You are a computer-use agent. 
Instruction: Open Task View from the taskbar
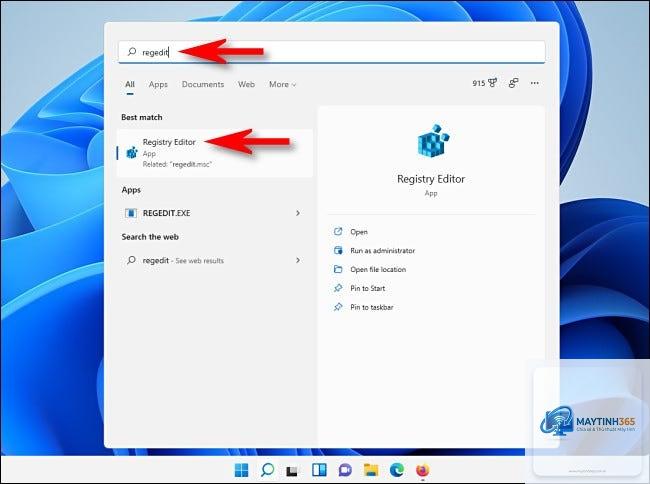click(x=293, y=471)
